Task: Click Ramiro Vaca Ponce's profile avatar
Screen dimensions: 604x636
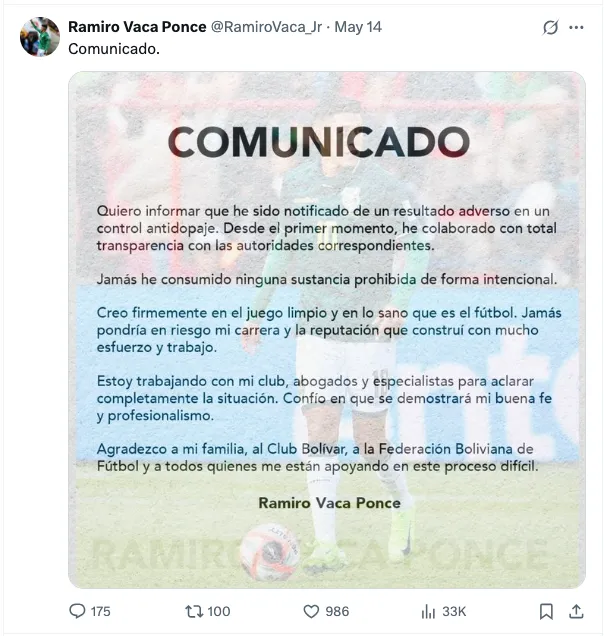Action: (x=40, y=37)
